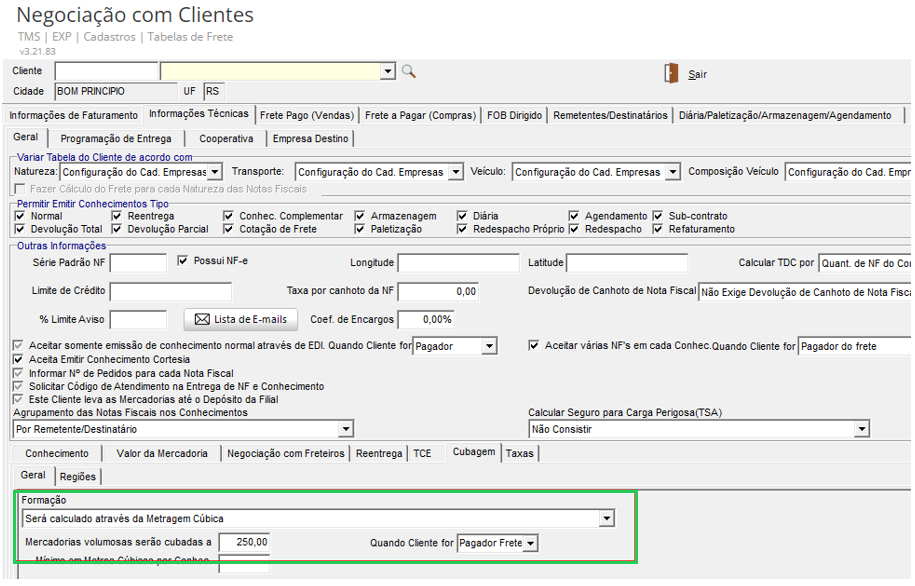Click the Sair door icon
The image size is (915, 586).
[671, 74]
